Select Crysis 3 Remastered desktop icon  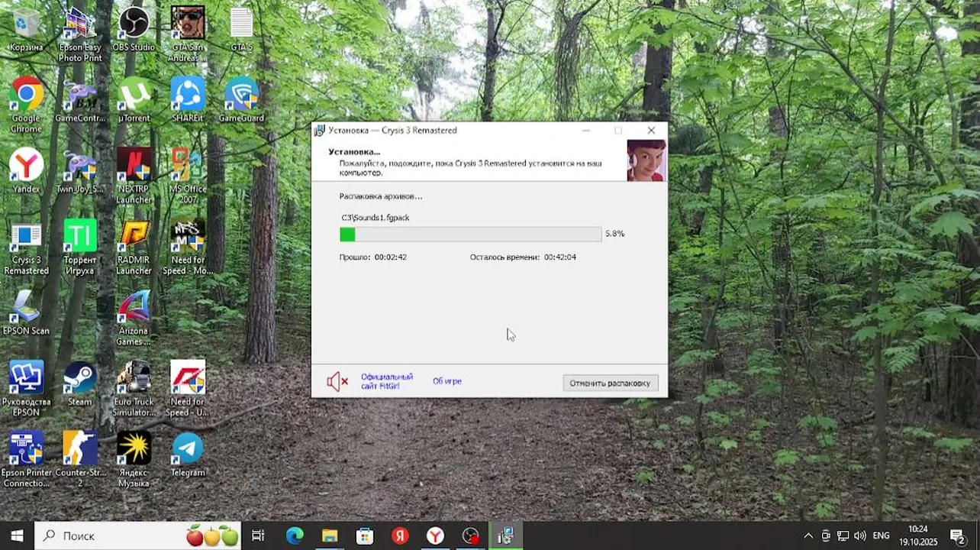pyautogui.click(x=26, y=247)
